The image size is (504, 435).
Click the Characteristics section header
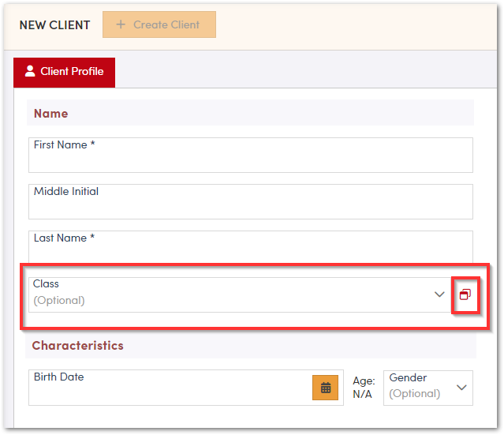pyautogui.click(x=78, y=346)
